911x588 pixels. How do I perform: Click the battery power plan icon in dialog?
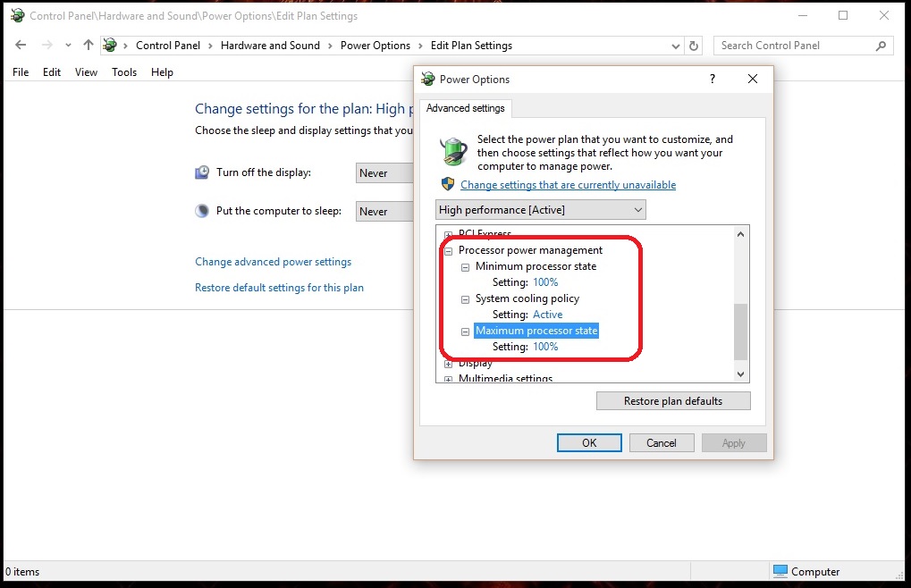453,152
